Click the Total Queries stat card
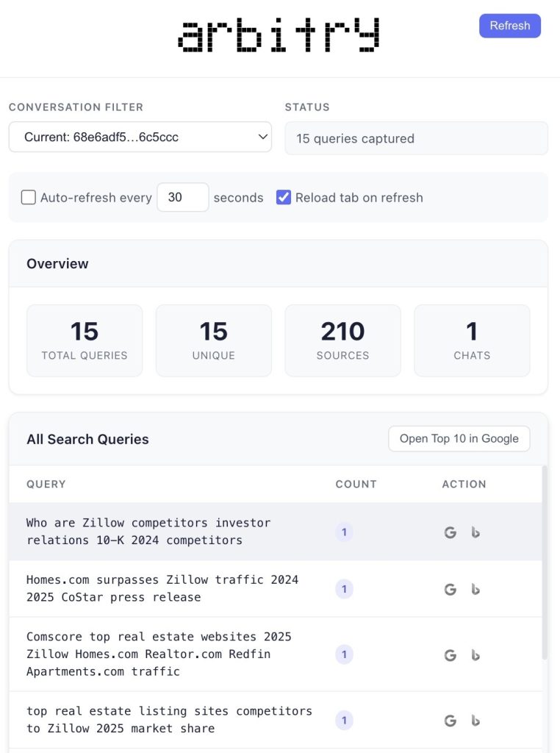 [x=85, y=340]
